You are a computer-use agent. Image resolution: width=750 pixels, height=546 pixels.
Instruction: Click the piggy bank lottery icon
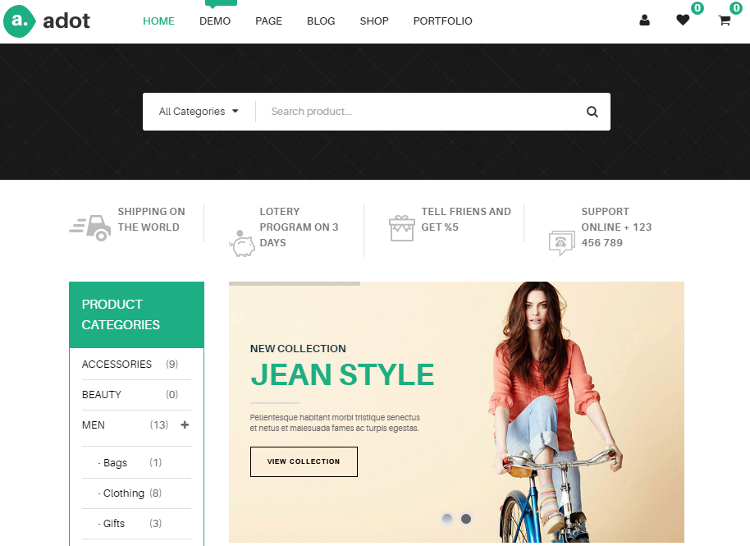point(242,243)
